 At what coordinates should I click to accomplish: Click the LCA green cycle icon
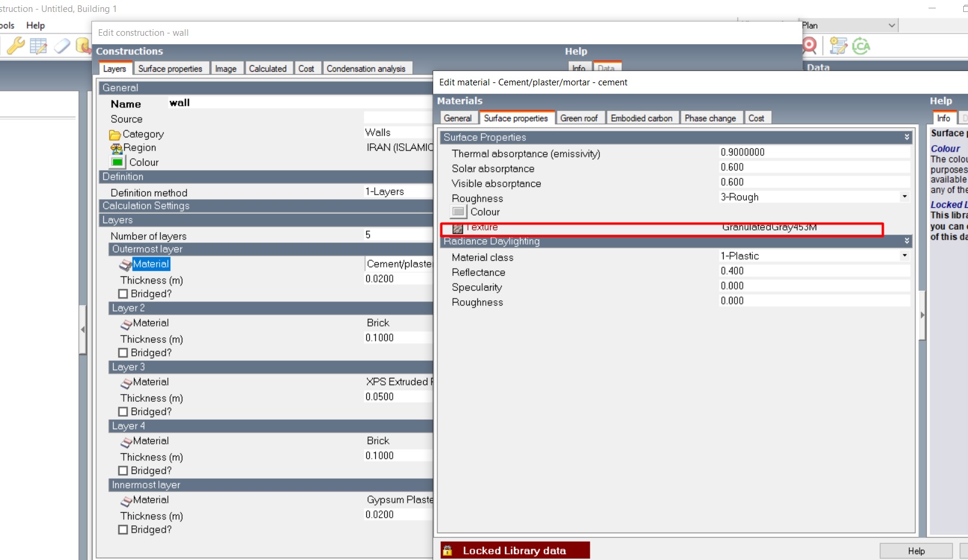861,46
